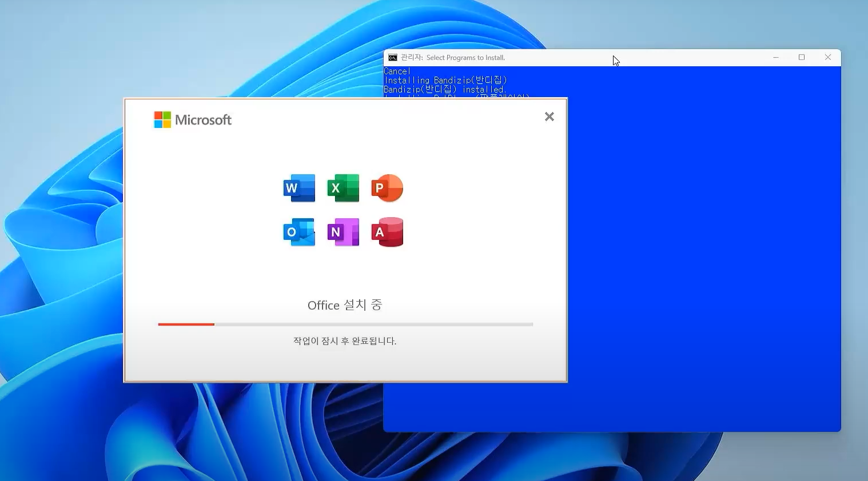This screenshot has height=481, width=868.
Task: Close the command prompt window
Action: [x=828, y=57]
